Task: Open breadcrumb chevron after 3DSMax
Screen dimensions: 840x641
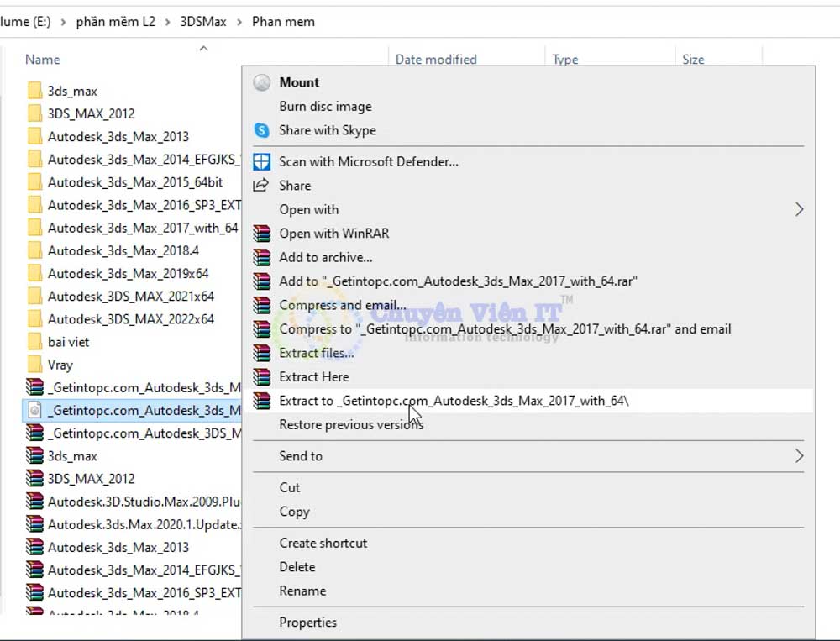Action: [239, 22]
